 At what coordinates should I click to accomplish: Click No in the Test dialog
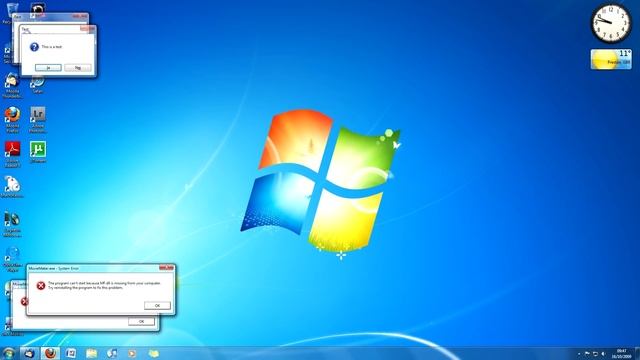[x=78, y=68]
